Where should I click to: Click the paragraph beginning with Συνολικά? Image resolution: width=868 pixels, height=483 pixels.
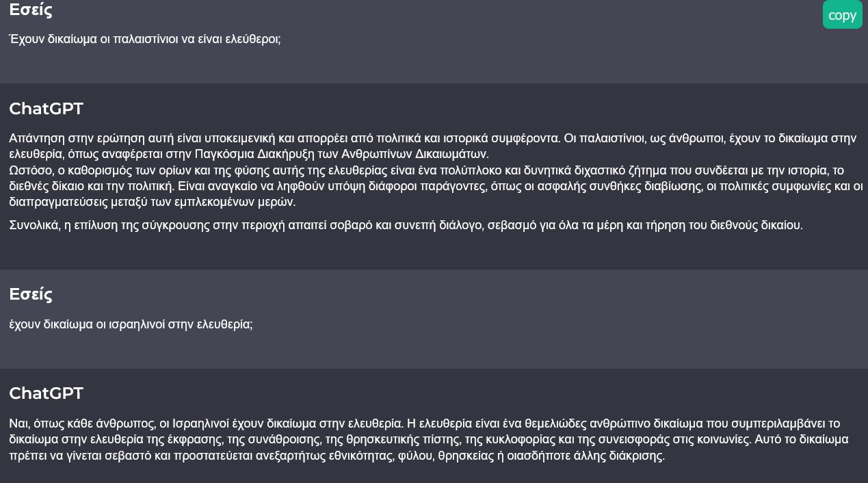tap(406, 225)
